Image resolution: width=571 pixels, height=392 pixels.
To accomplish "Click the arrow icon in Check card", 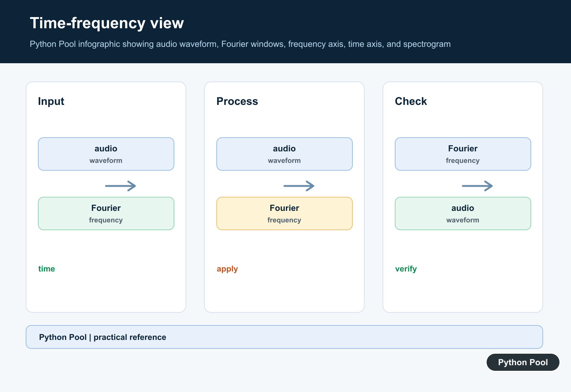I will pyautogui.click(x=477, y=186).
